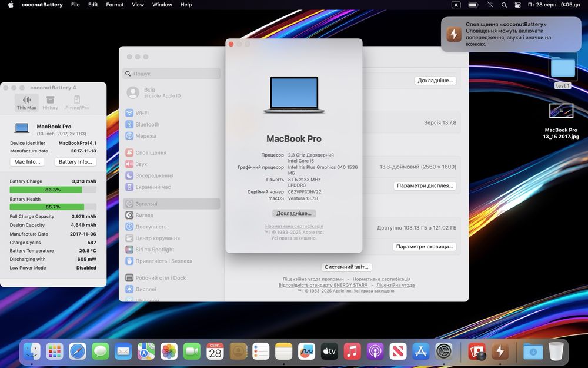Open Safari from the Dock
The height and width of the screenshot is (368, 588).
[78, 352]
